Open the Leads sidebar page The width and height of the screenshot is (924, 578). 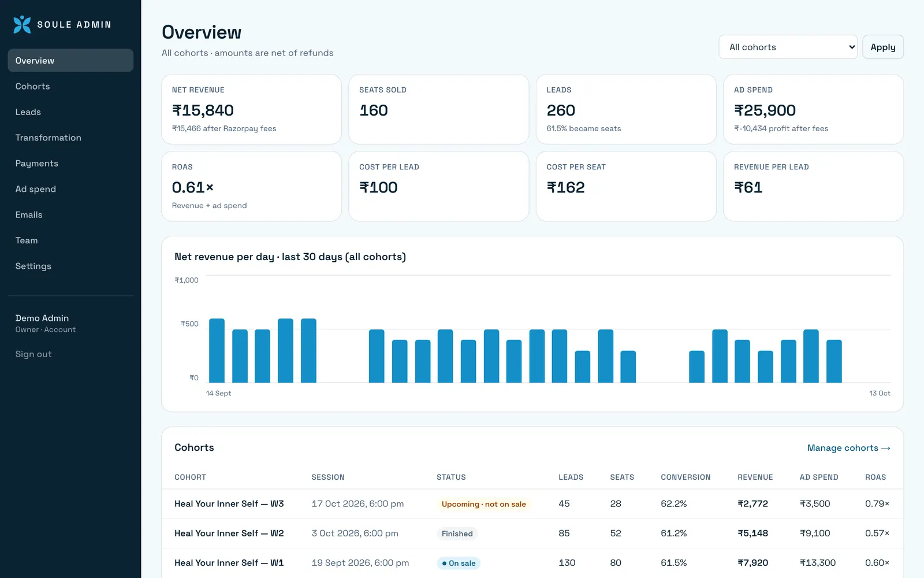coord(70,112)
